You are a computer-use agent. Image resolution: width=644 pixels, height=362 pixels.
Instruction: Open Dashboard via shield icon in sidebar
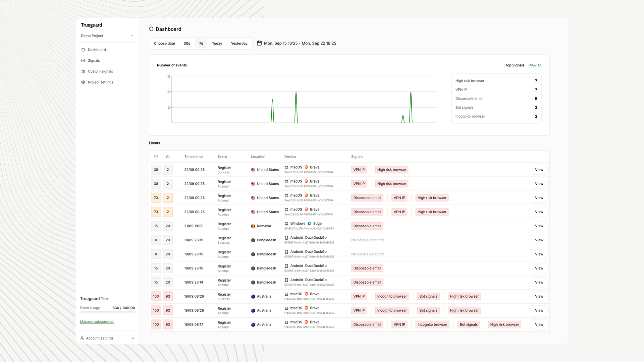pos(83,50)
